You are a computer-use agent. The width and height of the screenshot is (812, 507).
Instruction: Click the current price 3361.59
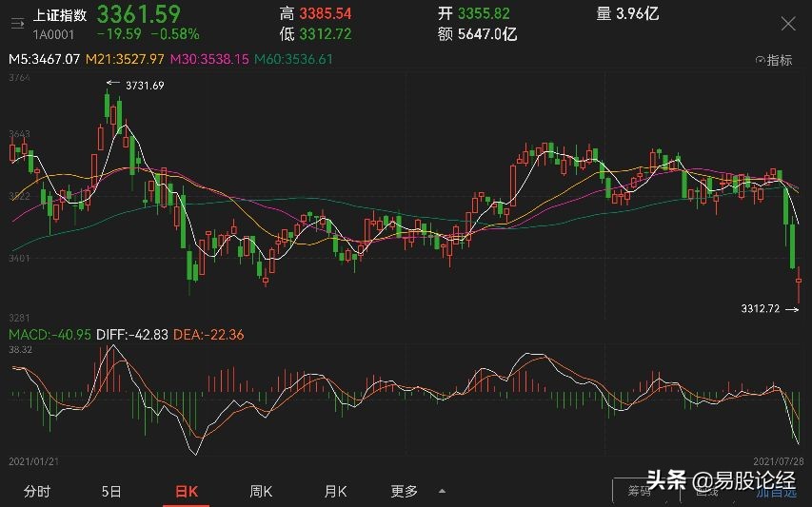point(139,14)
